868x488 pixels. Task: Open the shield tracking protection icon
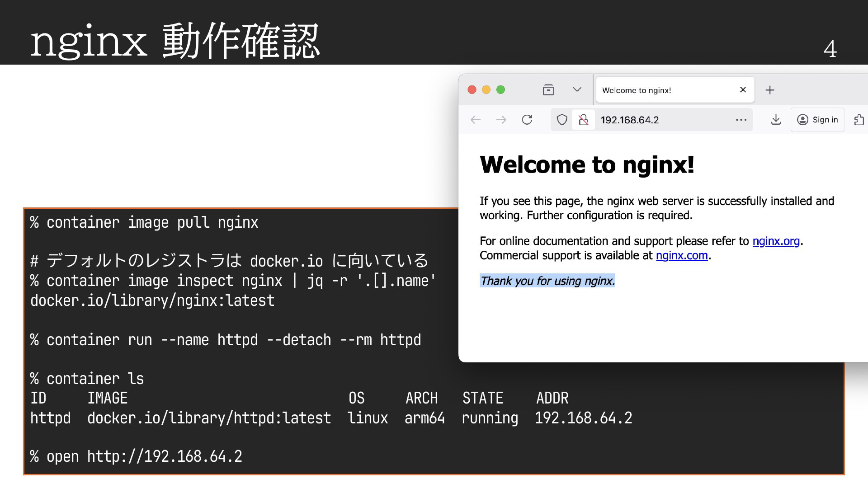(x=561, y=120)
